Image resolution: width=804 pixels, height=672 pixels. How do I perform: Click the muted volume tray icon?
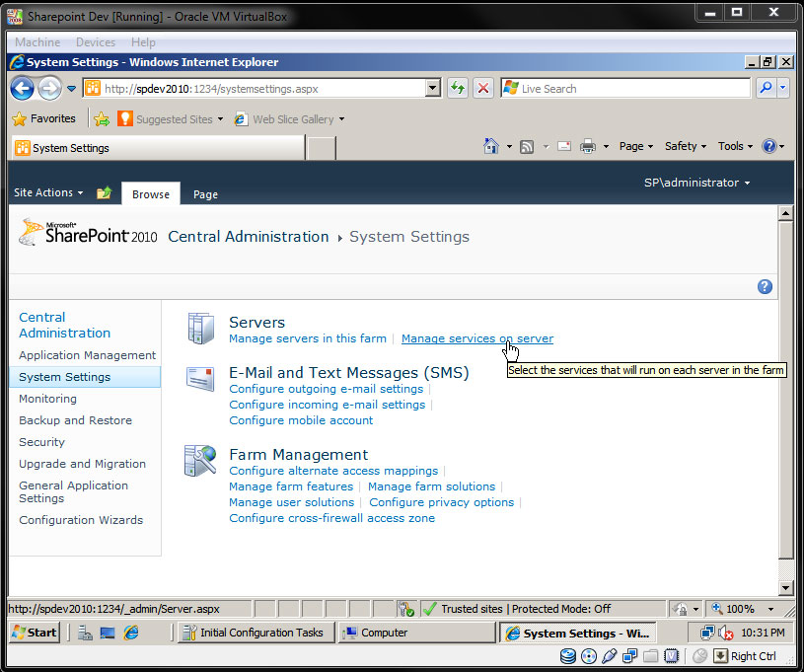[725, 633]
